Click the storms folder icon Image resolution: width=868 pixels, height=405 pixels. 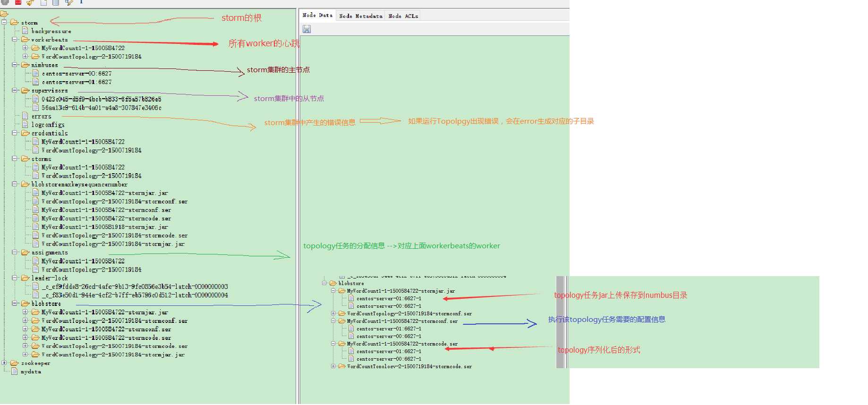point(25,159)
